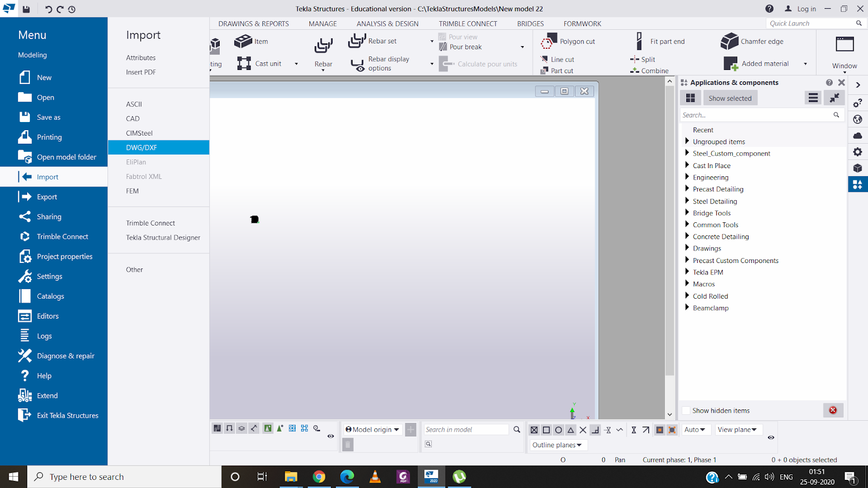Select the Part cut tool
This screenshot has height=488, width=868.
(x=557, y=70)
